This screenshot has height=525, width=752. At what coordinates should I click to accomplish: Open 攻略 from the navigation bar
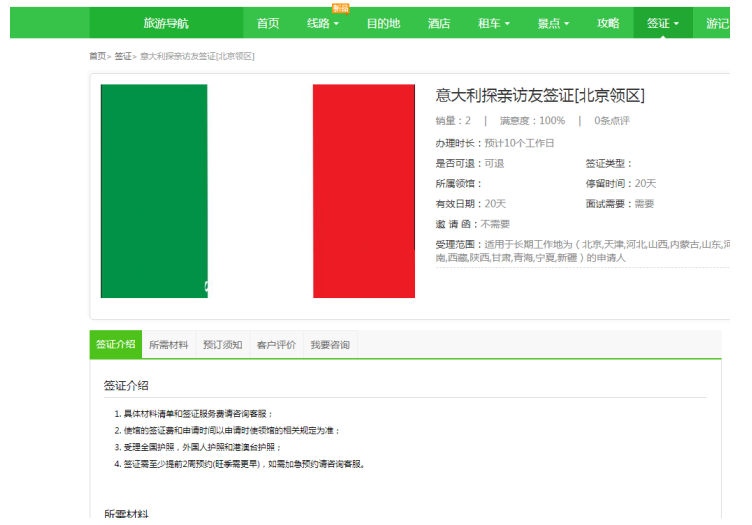608,23
